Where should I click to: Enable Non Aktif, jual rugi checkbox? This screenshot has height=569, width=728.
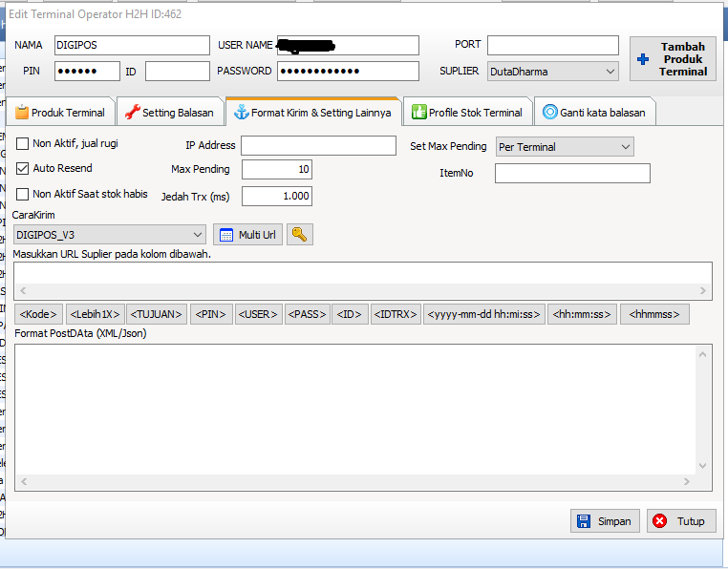pyautogui.click(x=23, y=144)
